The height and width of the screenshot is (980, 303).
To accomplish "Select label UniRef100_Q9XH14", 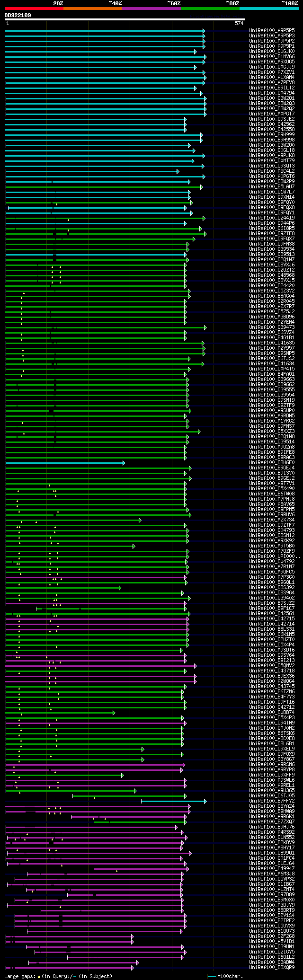I will pyautogui.click(x=272, y=197).
